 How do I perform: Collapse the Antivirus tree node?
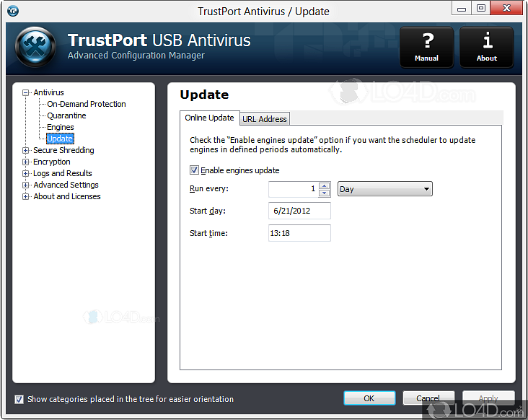point(25,92)
